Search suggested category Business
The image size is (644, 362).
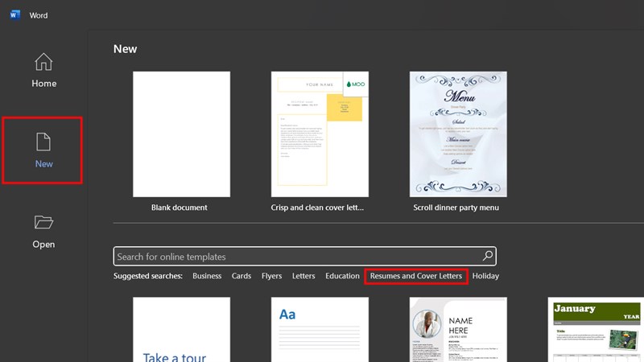[207, 276]
